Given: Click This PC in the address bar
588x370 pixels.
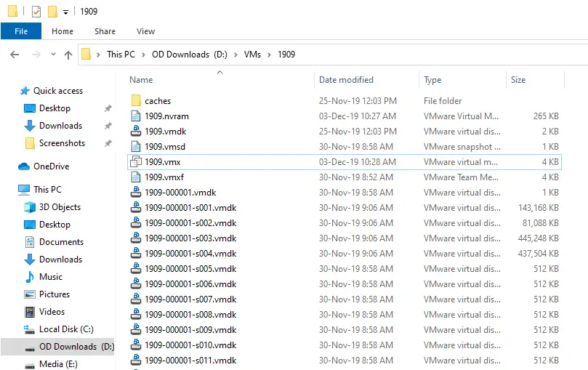Looking at the screenshot, I should (121, 55).
